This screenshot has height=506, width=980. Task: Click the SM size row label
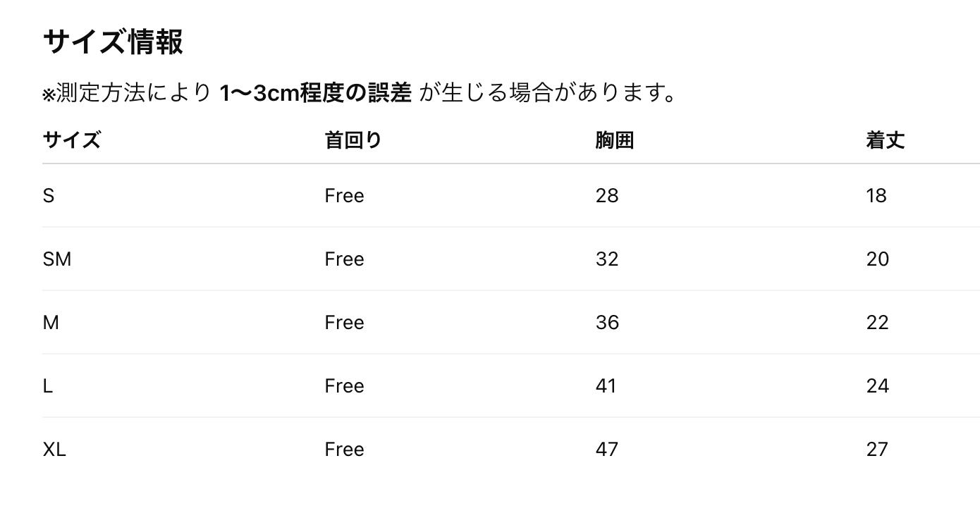click(x=57, y=259)
